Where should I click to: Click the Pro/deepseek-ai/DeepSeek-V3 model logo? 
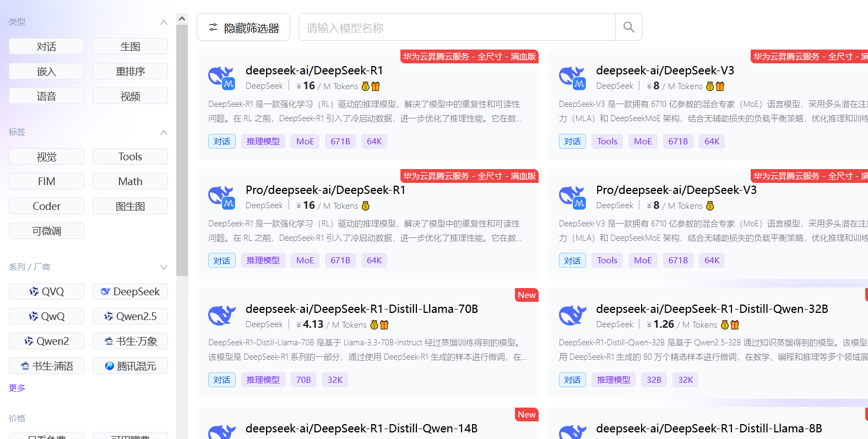(x=572, y=197)
